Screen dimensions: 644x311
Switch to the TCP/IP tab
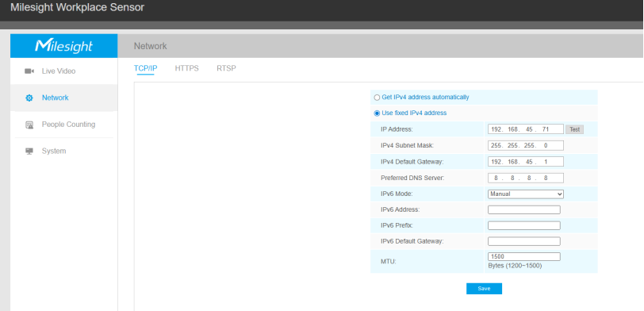coord(145,68)
